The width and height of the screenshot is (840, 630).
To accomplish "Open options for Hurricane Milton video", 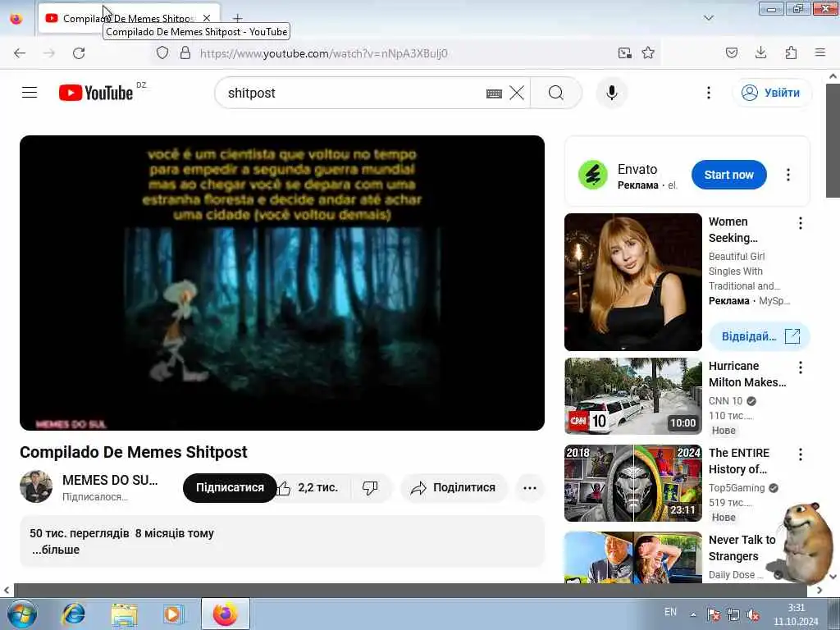I will click(x=801, y=367).
